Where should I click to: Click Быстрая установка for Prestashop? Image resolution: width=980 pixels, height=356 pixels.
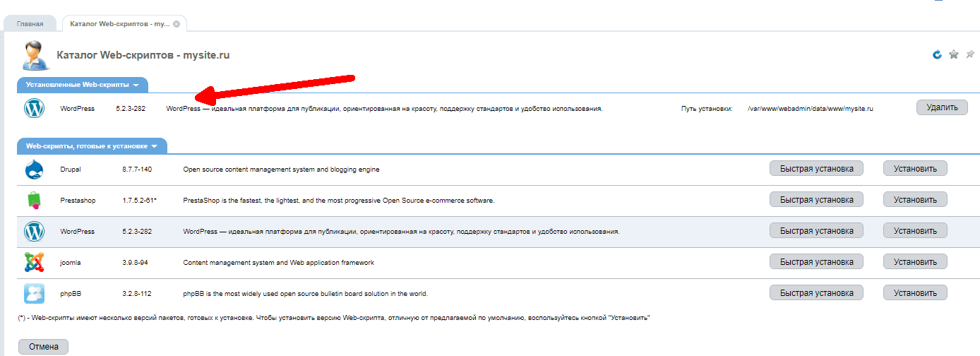[x=816, y=200]
